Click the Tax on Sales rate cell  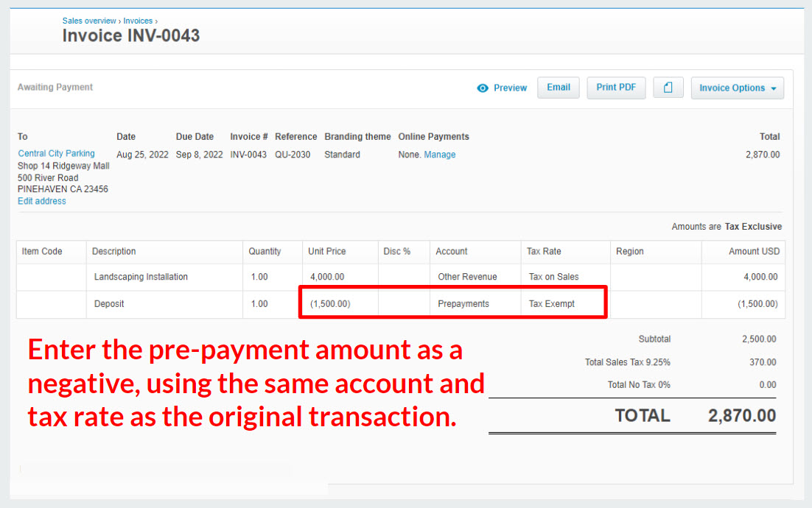(x=565, y=277)
